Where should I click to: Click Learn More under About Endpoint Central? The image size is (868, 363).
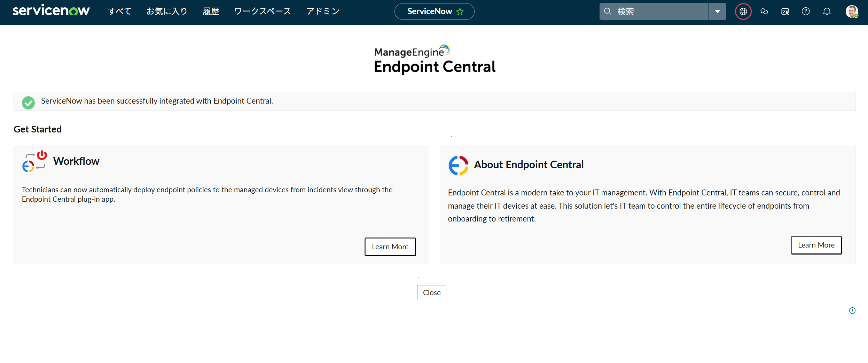[x=816, y=245]
